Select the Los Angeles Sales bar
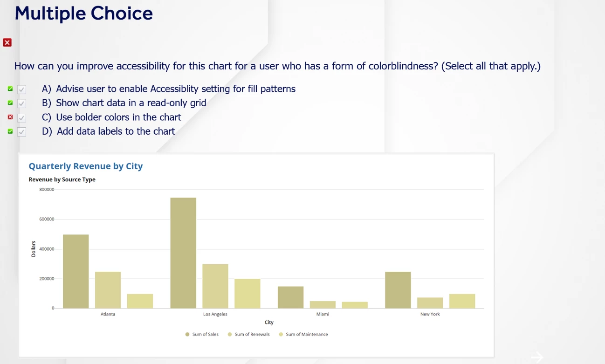Image resolution: width=605 pixels, height=364 pixels. pyautogui.click(x=183, y=253)
